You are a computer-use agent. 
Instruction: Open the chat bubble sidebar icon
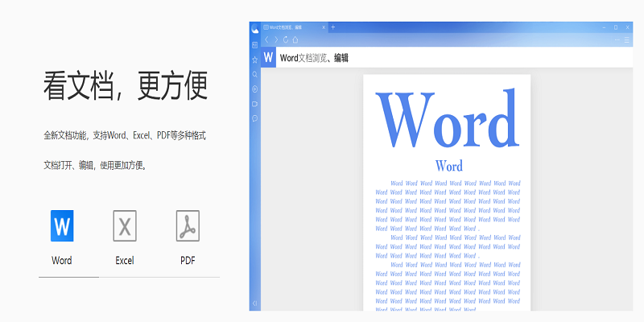coord(254,118)
